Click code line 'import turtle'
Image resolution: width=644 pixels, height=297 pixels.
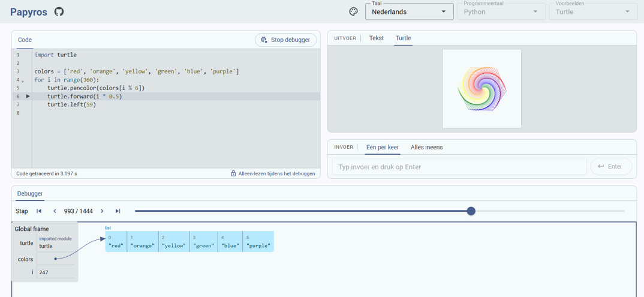[55, 55]
